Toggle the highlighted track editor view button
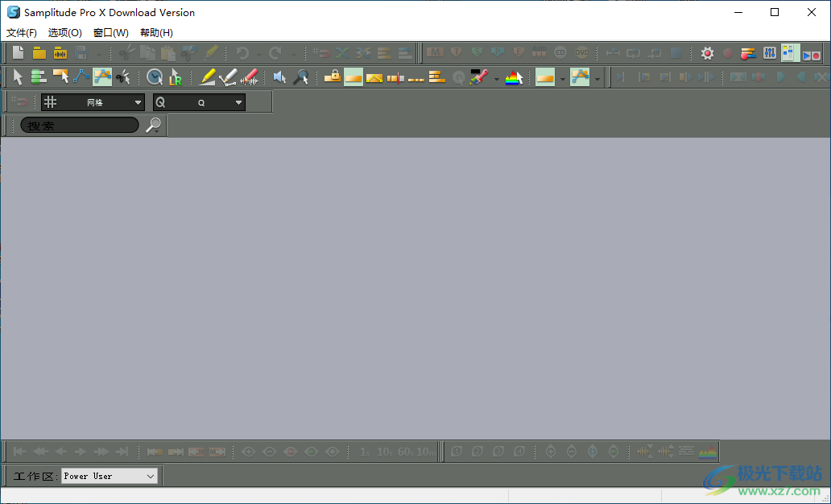The width and height of the screenshot is (831, 504). 789,52
